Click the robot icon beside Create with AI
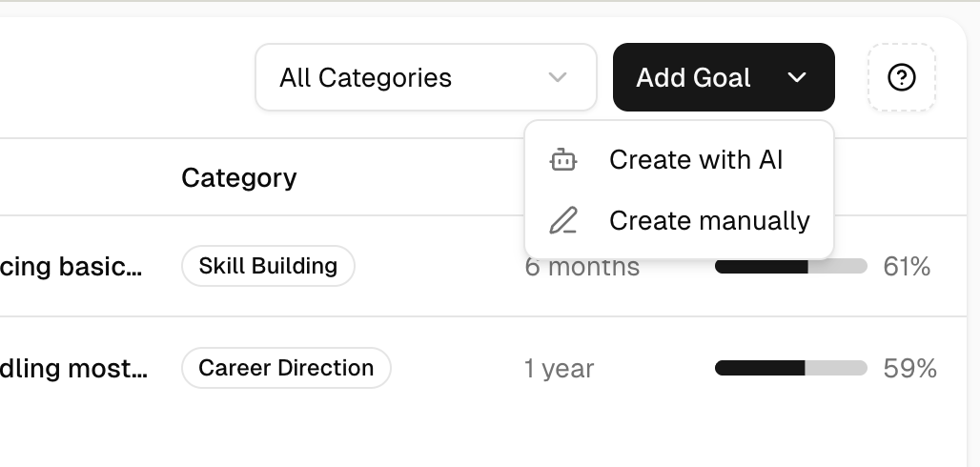Image resolution: width=980 pixels, height=467 pixels. point(563,160)
